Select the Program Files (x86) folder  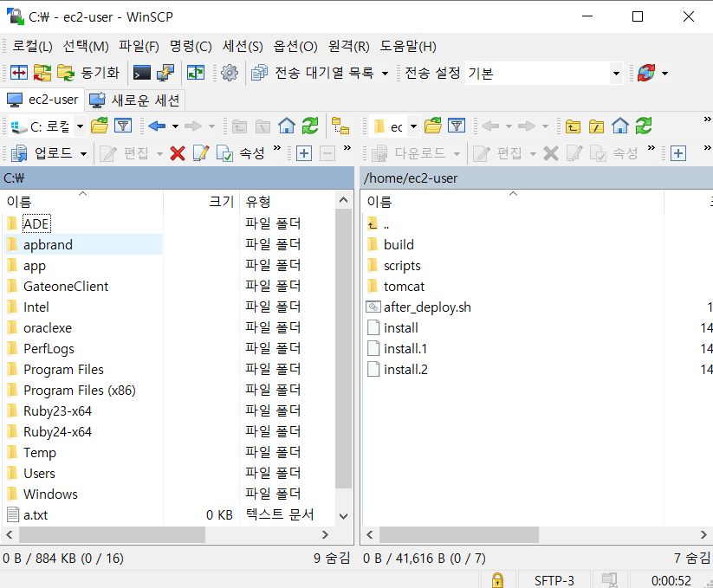(80, 391)
